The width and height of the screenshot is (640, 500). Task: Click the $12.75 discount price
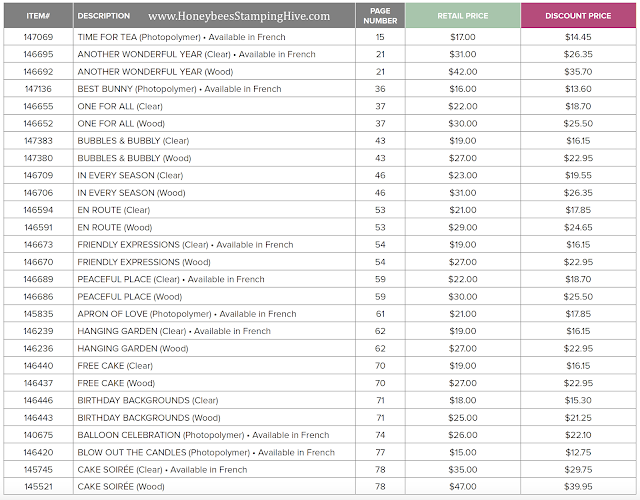[578, 453]
